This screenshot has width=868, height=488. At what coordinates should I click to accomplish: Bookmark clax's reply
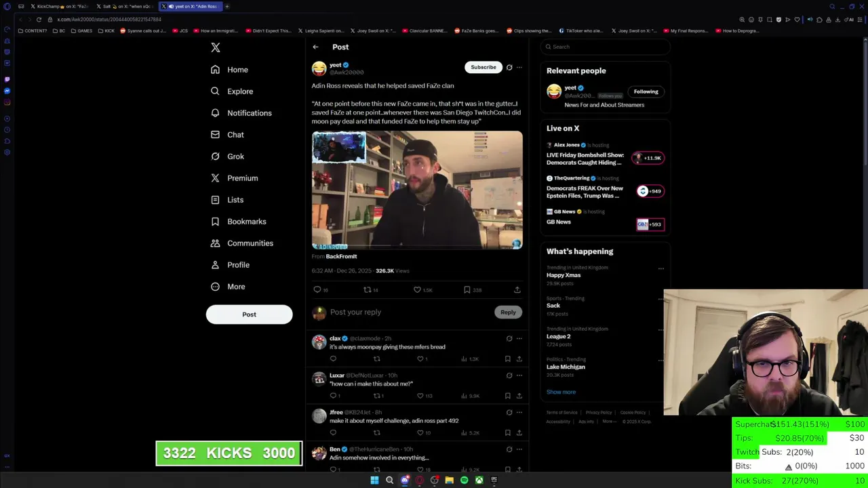[x=507, y=359]
